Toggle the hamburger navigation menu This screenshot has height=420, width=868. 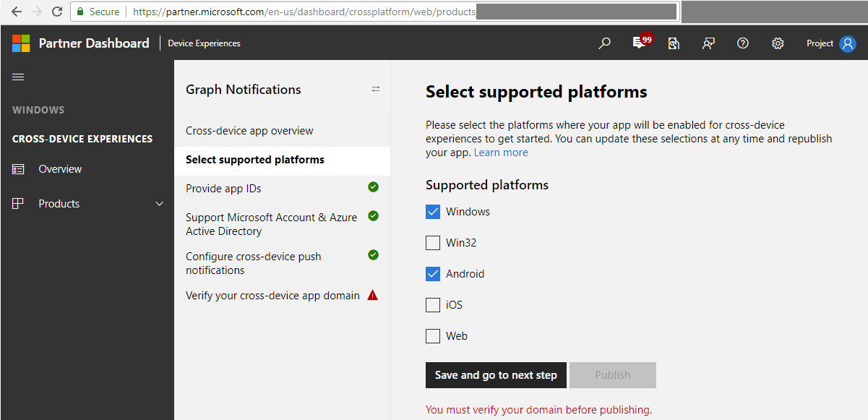click(18, 77)
